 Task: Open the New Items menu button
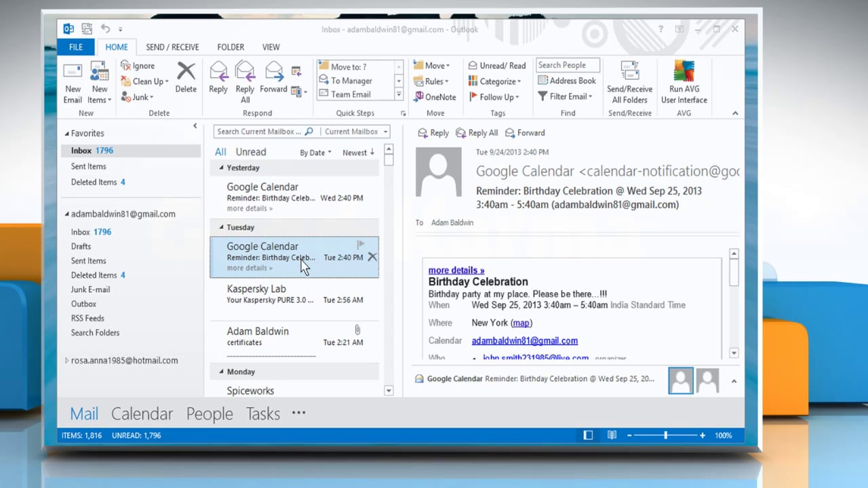100,83
